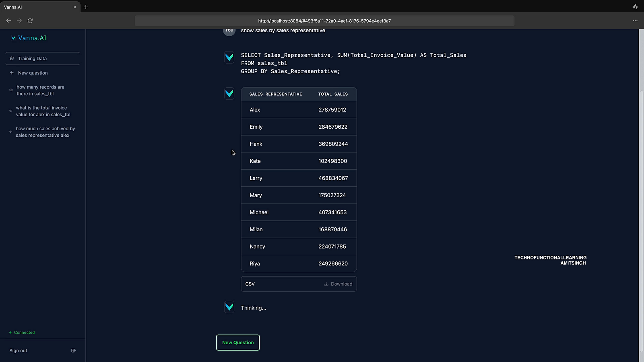Click the sign out arrow icon

coord(73,351)
